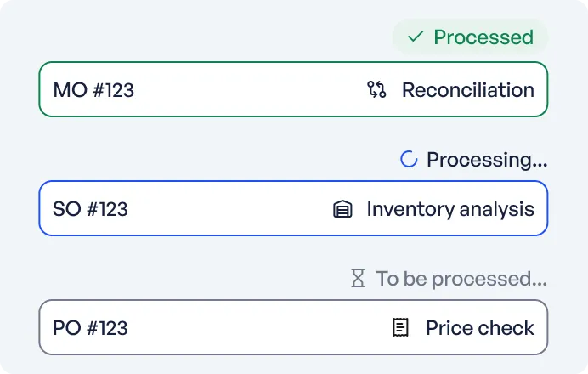Click the Reconciliation task text
Image resolution: width=588 pixels, height=374 pixels.
(468, 89)
